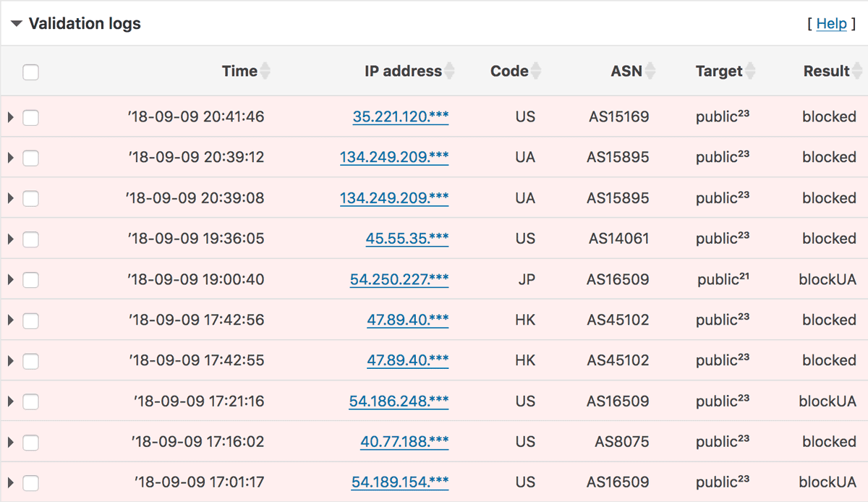The image size is (868, 502).
Task: Check the box for the 17:01:17 row
Action: tap(30, 482)
